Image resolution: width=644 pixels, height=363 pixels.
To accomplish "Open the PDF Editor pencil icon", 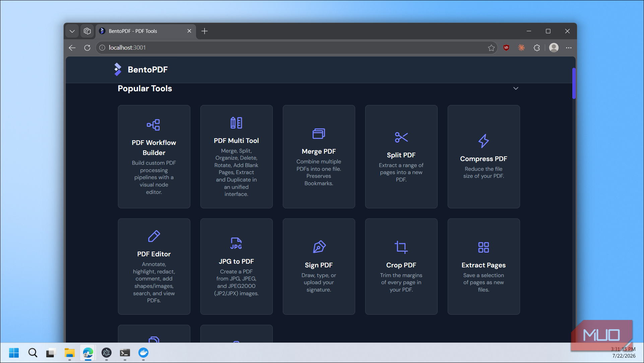I will 154,236.
